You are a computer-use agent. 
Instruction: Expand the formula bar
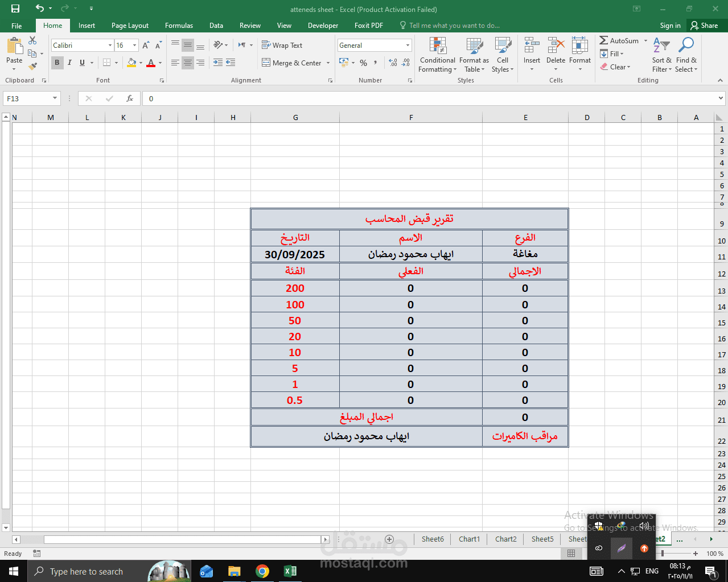pos(721,98)
